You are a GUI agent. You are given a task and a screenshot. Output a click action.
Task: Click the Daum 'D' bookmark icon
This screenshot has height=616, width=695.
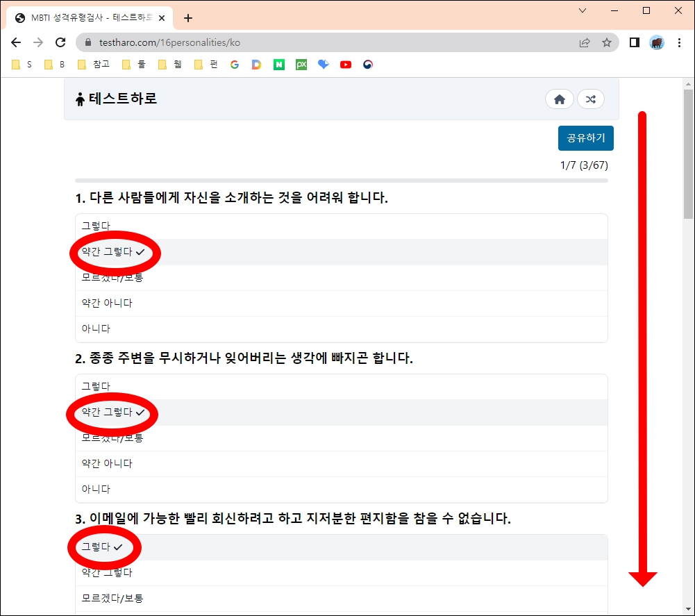click(x=256, y=64)
